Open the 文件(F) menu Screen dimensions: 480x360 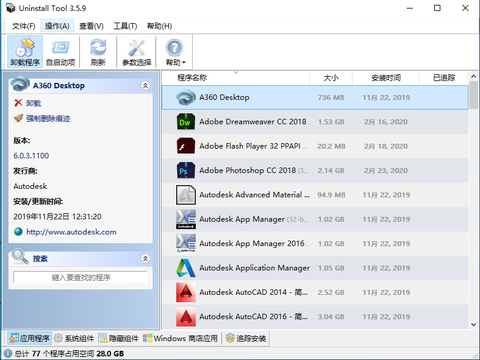[x=23, y=26]
